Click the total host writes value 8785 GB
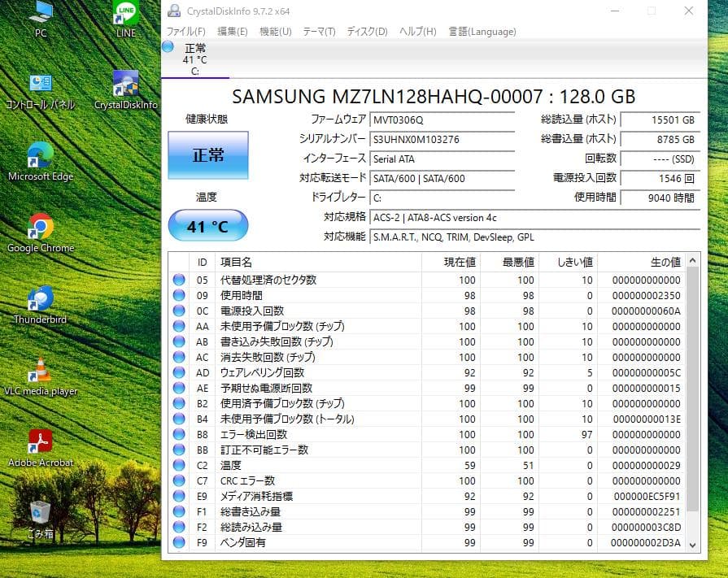 [660, 140]
